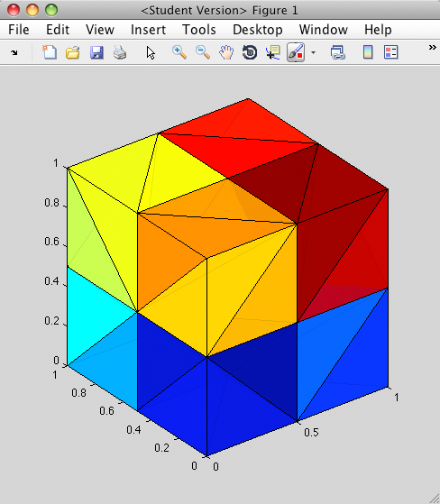Viewport: 440px width, 504px height.
Task: Toggle the Brush data selection tool
Action: coord(296,52)
